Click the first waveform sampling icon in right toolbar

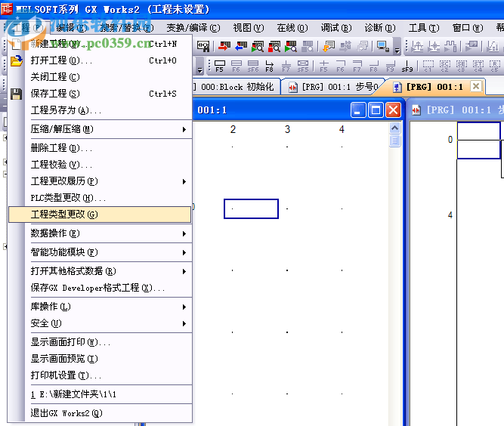[417, 46]
